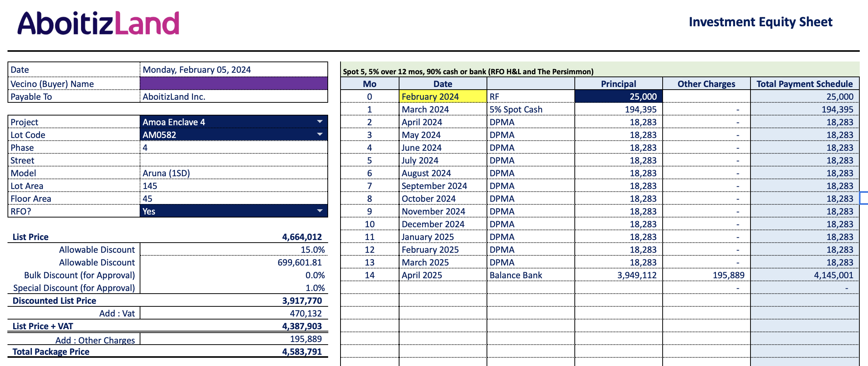The width and height of the screenshot is (868, 366).
Task: Select the January 2025 date cell
Action: (x=443, y=237)
